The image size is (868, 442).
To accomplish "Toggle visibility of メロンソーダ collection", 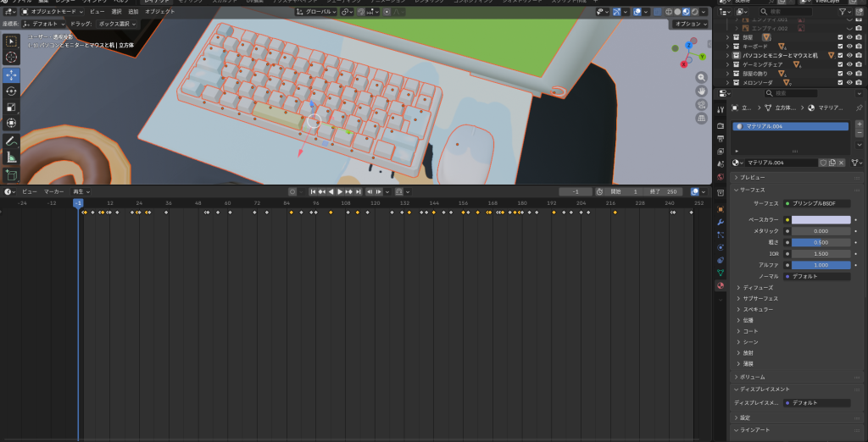I will point(849,82).
